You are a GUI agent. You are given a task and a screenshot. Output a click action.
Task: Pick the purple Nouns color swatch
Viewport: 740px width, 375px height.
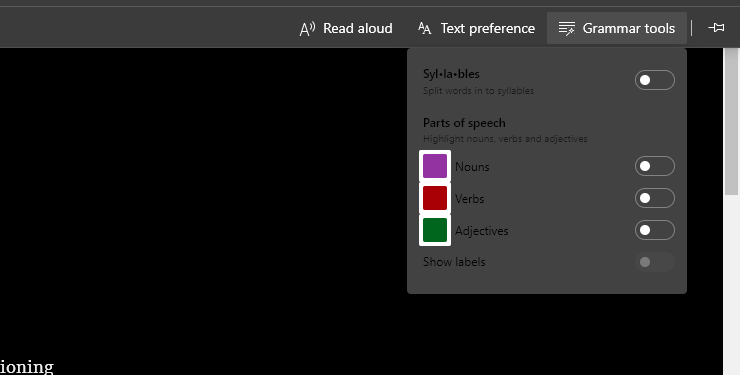click(x=435, y=166)
